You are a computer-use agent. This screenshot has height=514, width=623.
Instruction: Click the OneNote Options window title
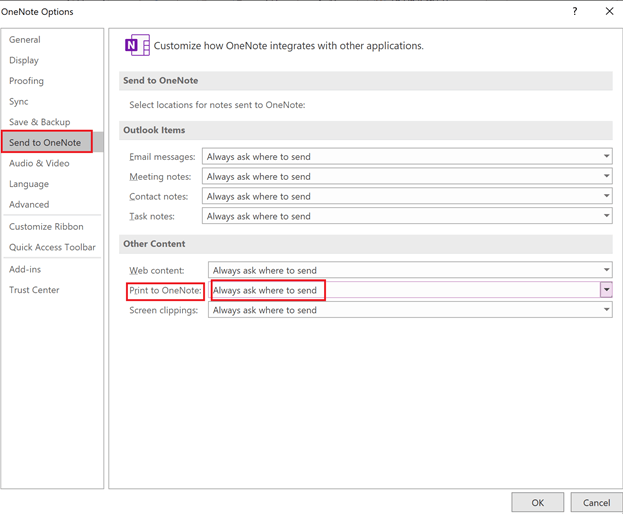37,12
